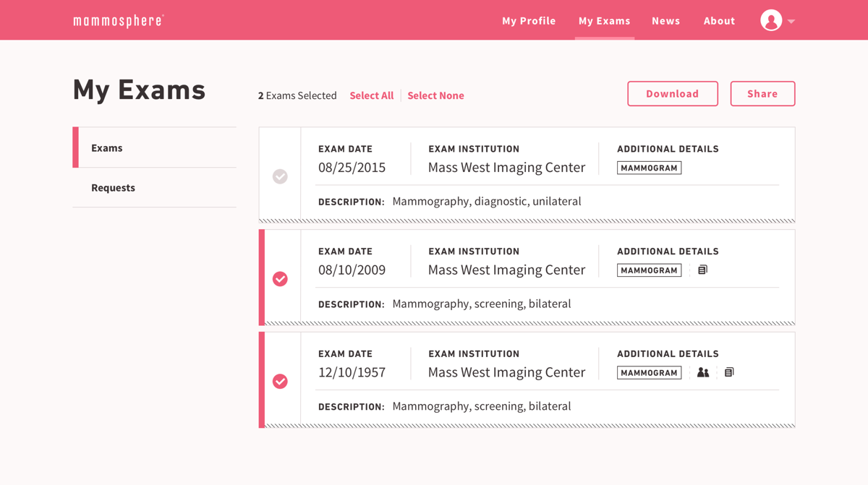Image resolution: width=868 pixels, height=485 pixels.
Task: Click 'Mass West Imaging Center' in the 08/10/2009 exam
Action: pos(506,270)
